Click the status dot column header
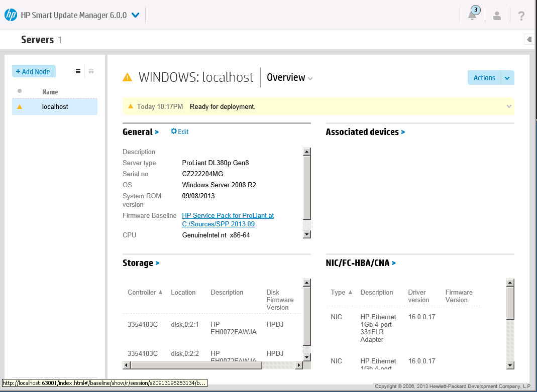 20,91
